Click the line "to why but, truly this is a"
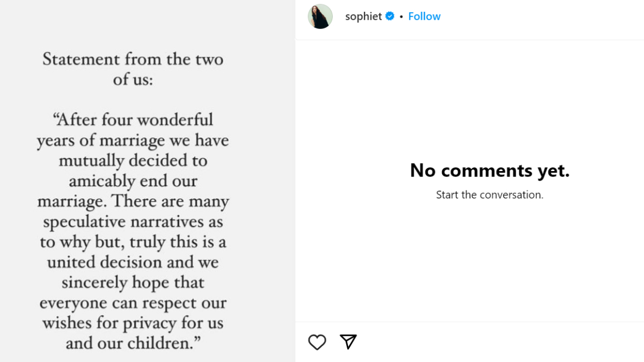Screen dimensions: 644x362 point(133,242)
